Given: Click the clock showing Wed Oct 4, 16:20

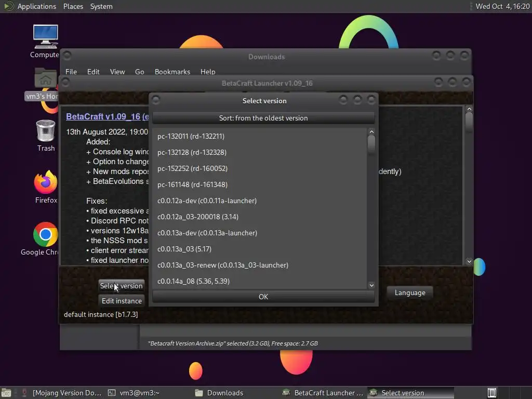Looking at the screenshot, I should 502,6.
